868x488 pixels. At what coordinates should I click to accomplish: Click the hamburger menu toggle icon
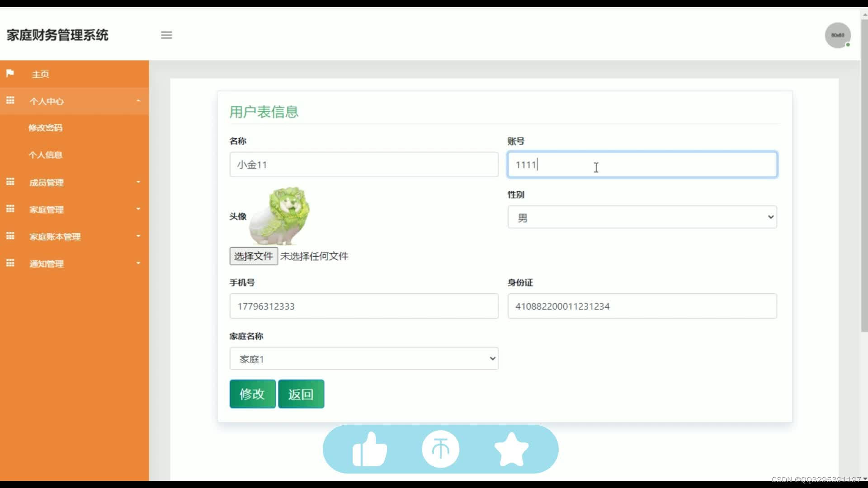[166, 35]
